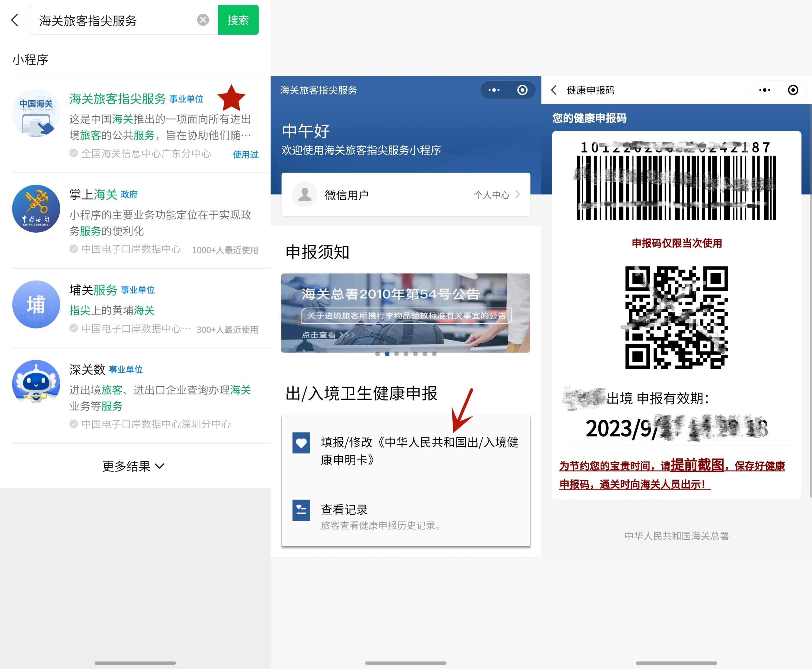The image size is (812, 669).
Task: Click the 旅客查看健康申报历史记录 description
Action: pos(381,526)
